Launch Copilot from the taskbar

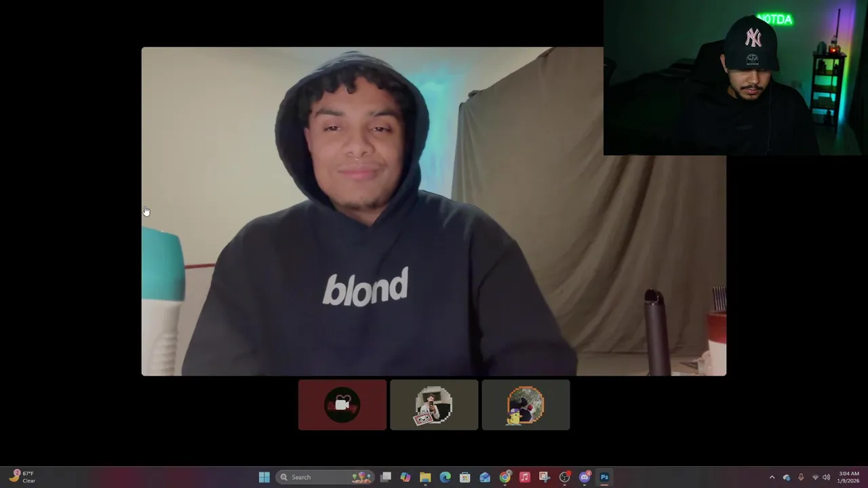pyautogui.click(x=406, y=477)
